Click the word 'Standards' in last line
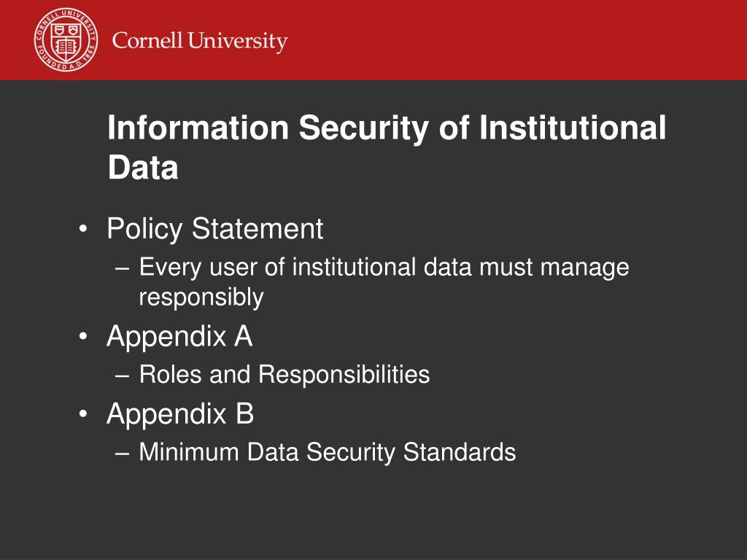Image resolution: width=747 pixels, height=560 pixels. pos(460,452)
